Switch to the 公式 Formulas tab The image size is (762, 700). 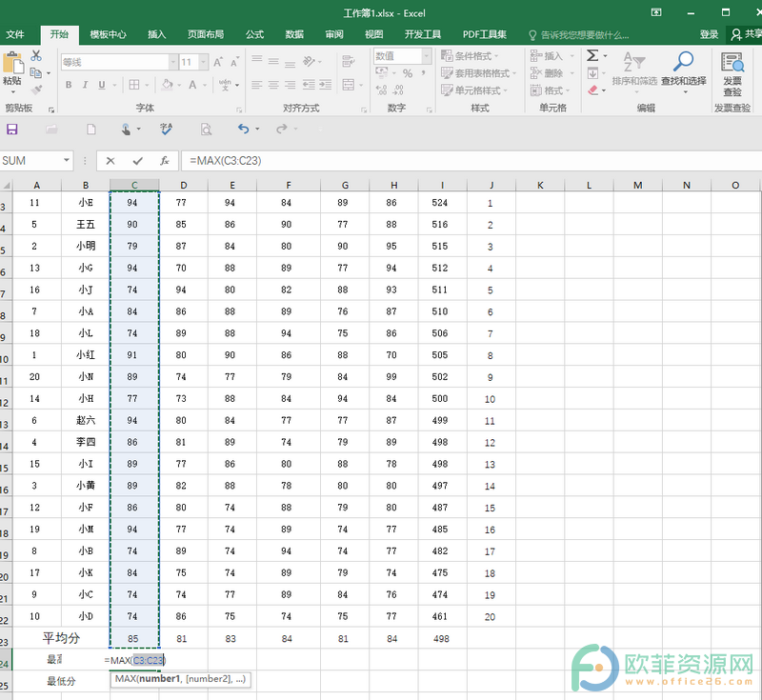[254, 34]
